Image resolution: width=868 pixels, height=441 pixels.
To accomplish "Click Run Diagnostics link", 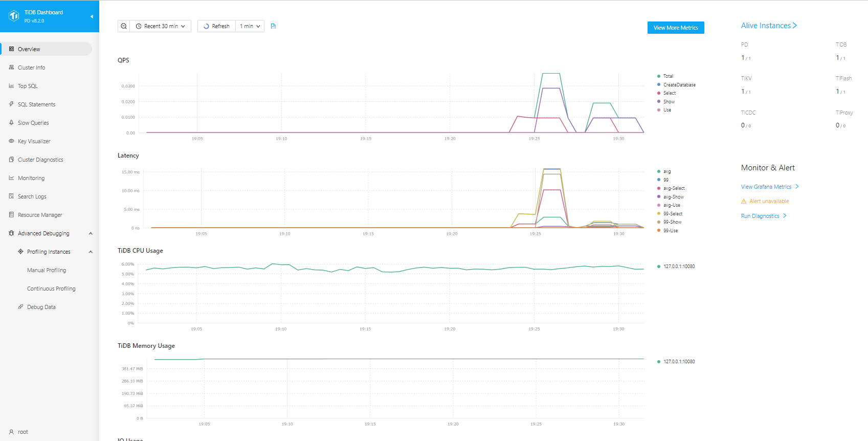I will tap(764, 216).
